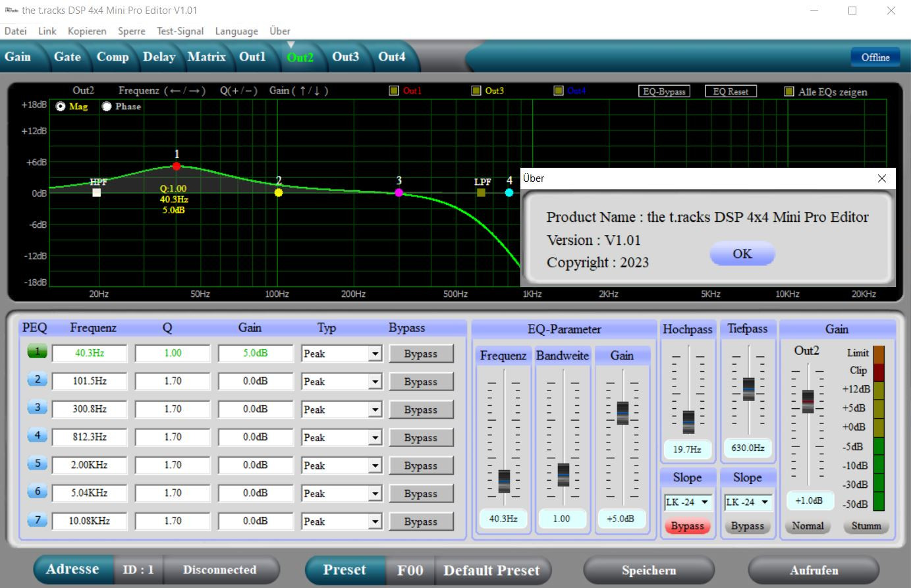This screenshot has width=911, height=588.
Task: Select the magenta EQ node 3 marker
Action: (x=399, y=192)
